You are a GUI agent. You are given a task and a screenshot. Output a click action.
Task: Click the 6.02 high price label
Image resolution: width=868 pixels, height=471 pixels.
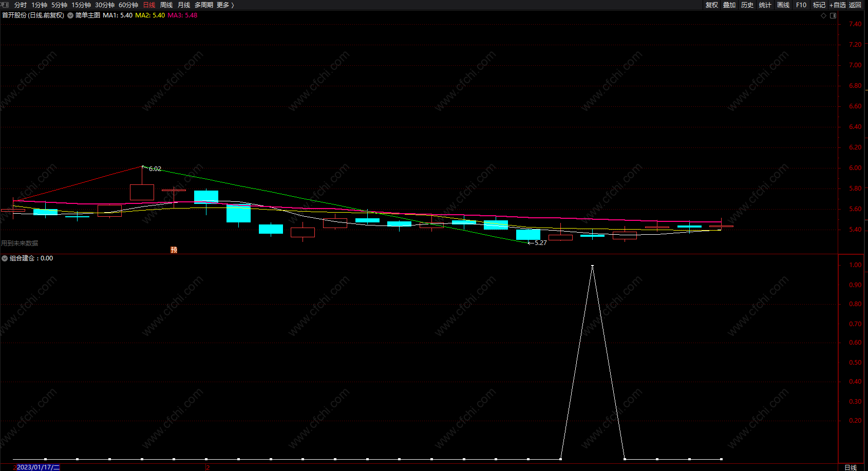pyautogui.click(x=155, y=169)
